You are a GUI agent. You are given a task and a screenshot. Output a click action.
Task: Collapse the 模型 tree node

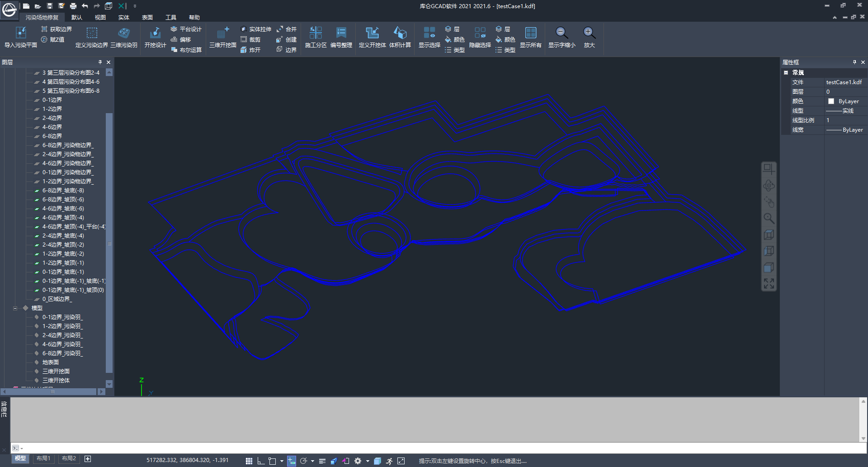pyautogui.click(x=15, y=308)
